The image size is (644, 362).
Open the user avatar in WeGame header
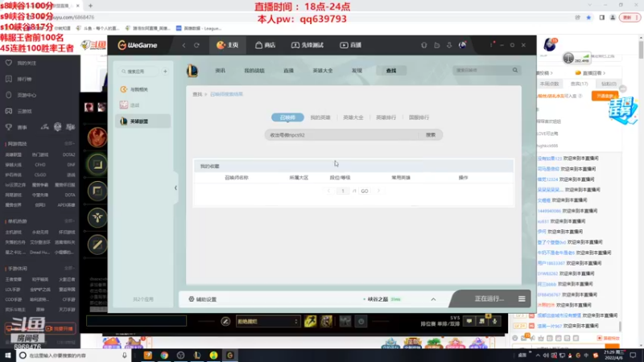coord(462,45)
